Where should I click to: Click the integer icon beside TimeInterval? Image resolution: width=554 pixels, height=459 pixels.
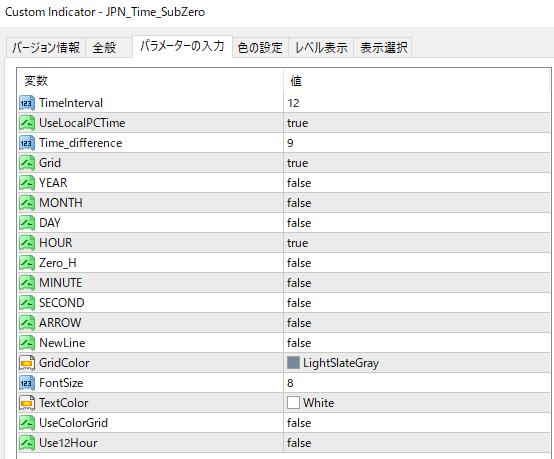pos(27,103)
